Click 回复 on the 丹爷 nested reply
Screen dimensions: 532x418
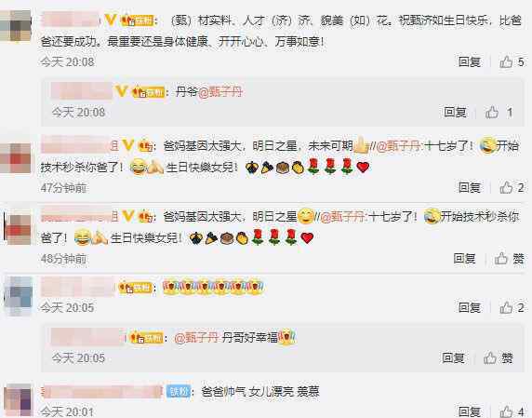click(x=456, y=112)
